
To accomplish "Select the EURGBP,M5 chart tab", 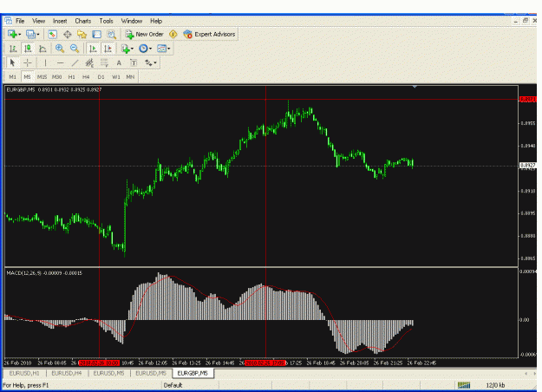I will [193, 373].
